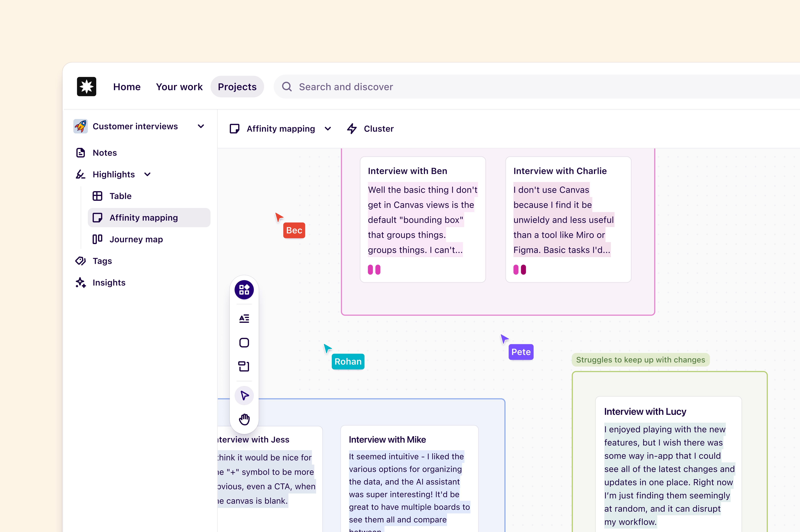Switch to the Select cursor tool

point(244,395)
